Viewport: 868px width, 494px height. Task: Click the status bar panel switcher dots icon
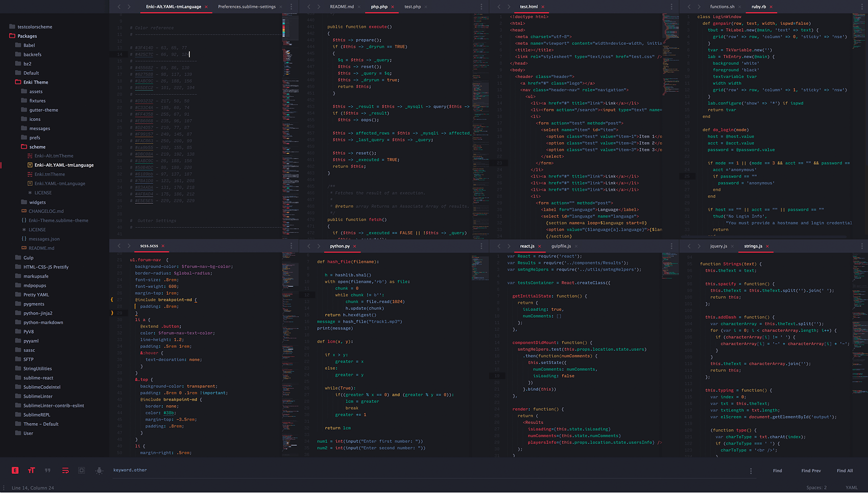coord(4,488)
